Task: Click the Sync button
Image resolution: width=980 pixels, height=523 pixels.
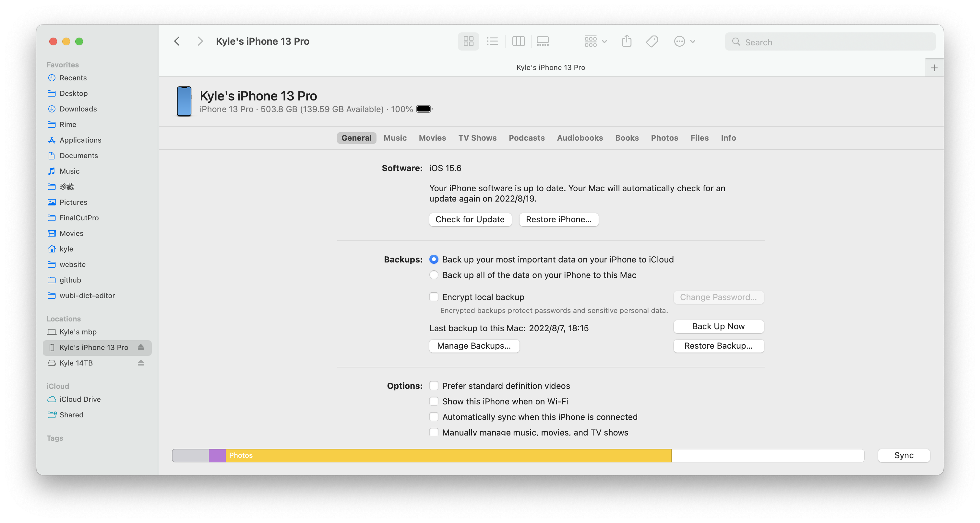Action: [903, 455]
